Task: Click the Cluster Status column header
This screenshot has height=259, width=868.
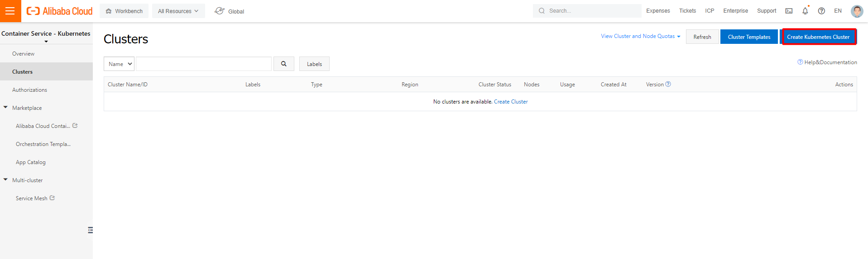Action: 495,85
